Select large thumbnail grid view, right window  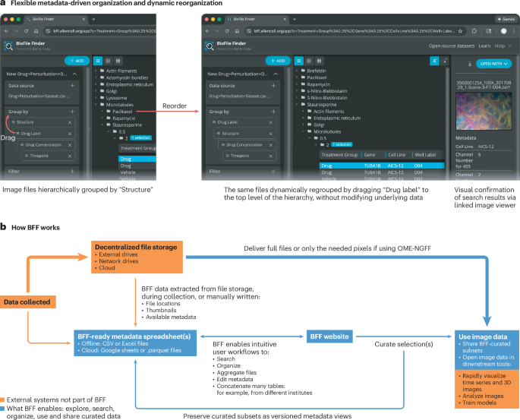(319, 61)
